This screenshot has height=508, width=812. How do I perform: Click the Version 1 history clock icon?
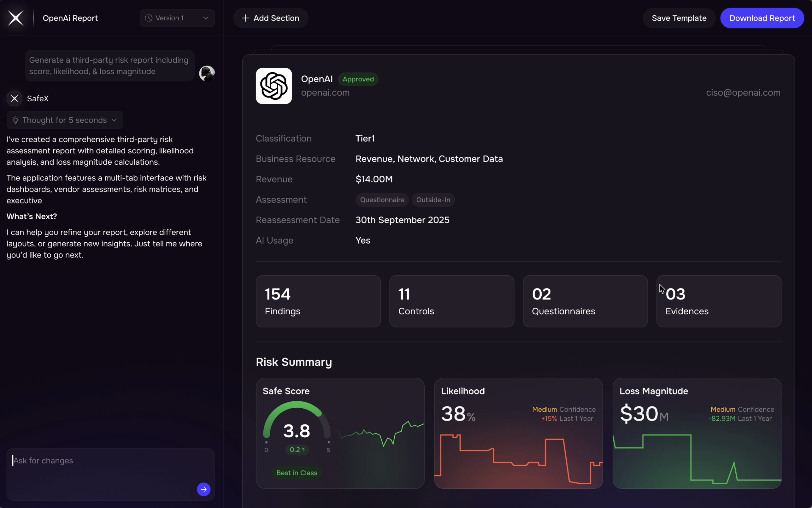(149, 18)
